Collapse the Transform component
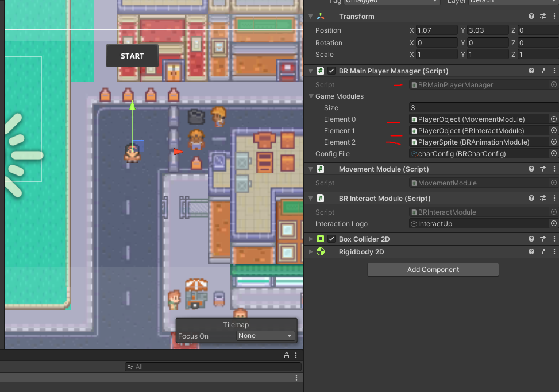 (310, 17)
